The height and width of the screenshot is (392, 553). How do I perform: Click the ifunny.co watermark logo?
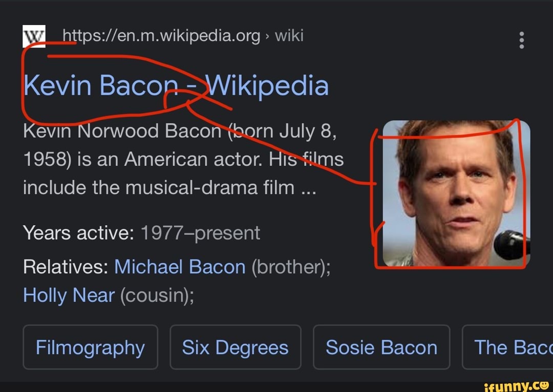click(x=516, y=383)
